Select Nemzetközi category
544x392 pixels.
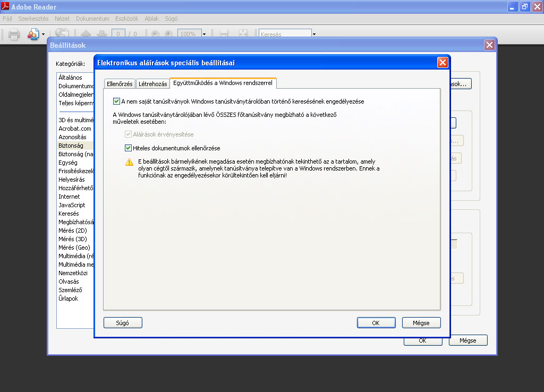tap(73, 273)
